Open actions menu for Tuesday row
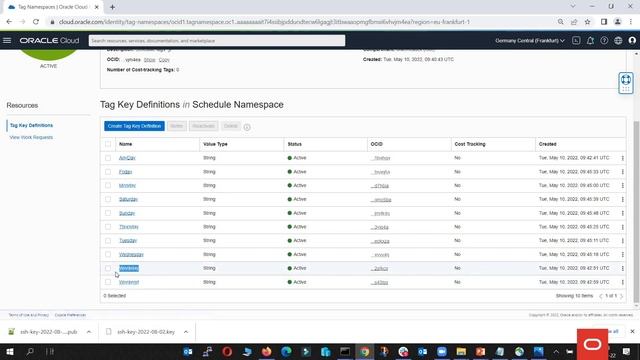Viewport: 640px width, 360px height. point(622,240)
